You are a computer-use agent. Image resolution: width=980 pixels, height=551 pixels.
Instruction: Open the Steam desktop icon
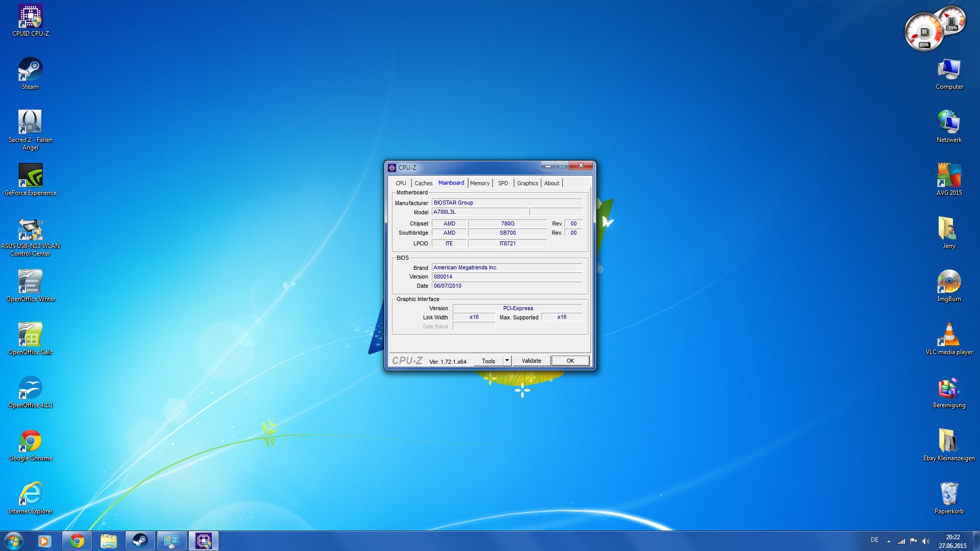pyautogui.click(x=31, y=70)
